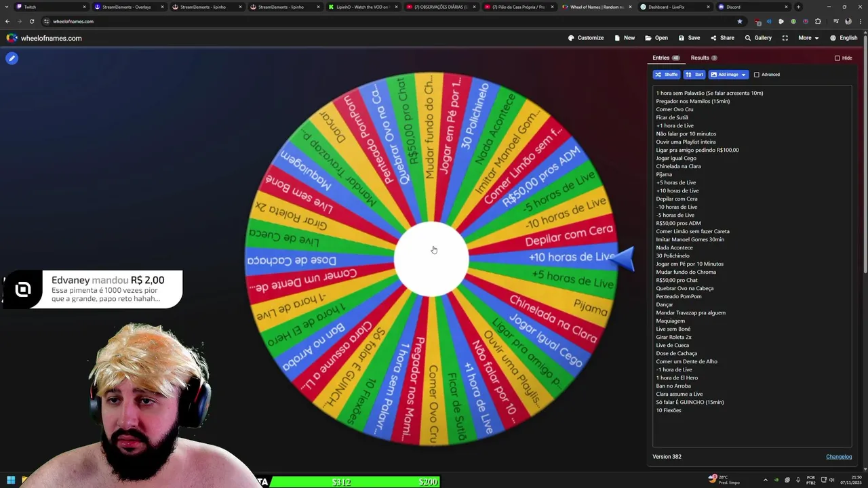The image size is (868, 488).
Task: Open the edit pencil icon on the wheel page
Action: (12, 58)
